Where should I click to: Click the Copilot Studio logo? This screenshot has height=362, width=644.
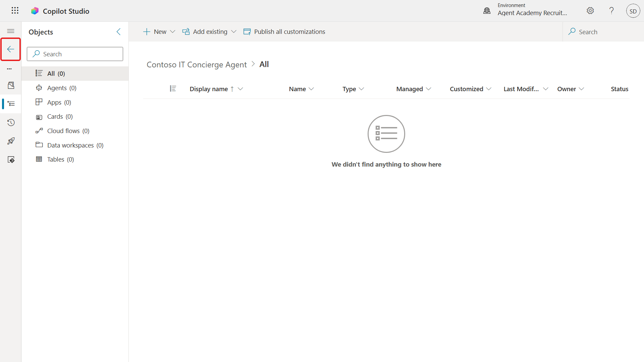pos(35,11)
